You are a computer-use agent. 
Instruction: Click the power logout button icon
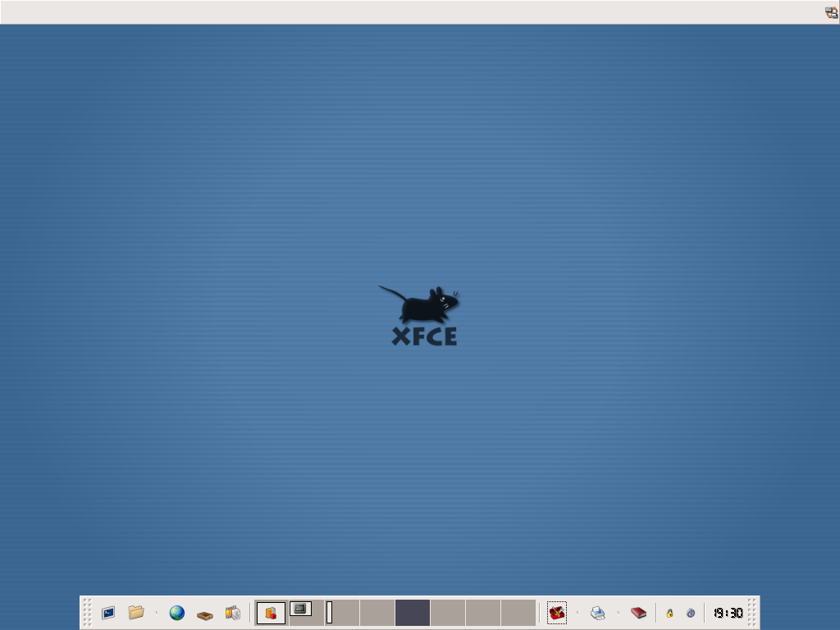(x=691, y=613)
